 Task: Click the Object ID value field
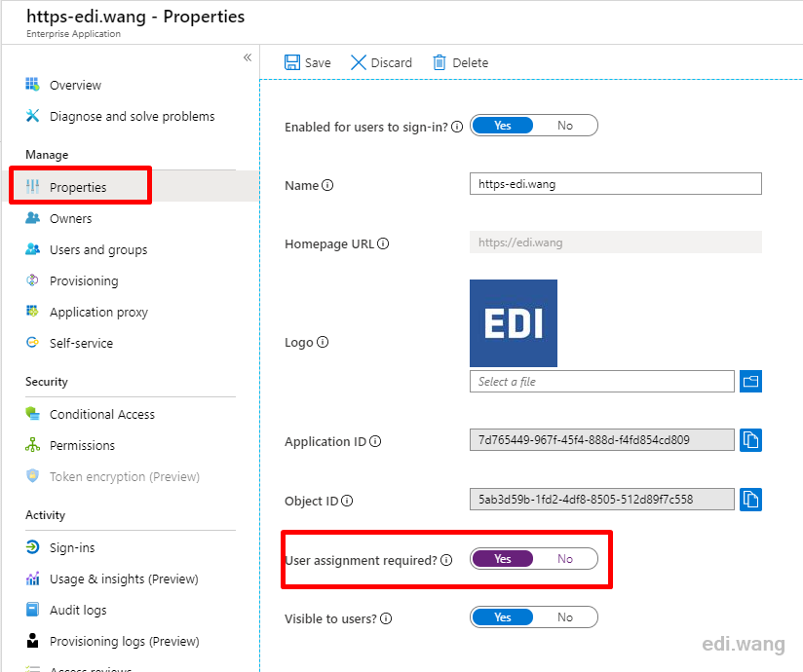click(601, 500)
